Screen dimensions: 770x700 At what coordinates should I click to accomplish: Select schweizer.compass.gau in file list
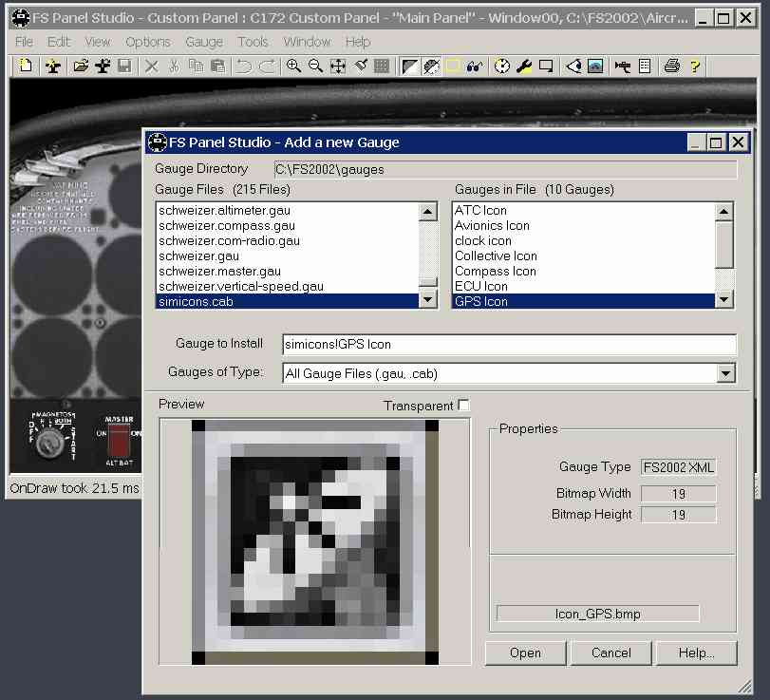point(288,225)
